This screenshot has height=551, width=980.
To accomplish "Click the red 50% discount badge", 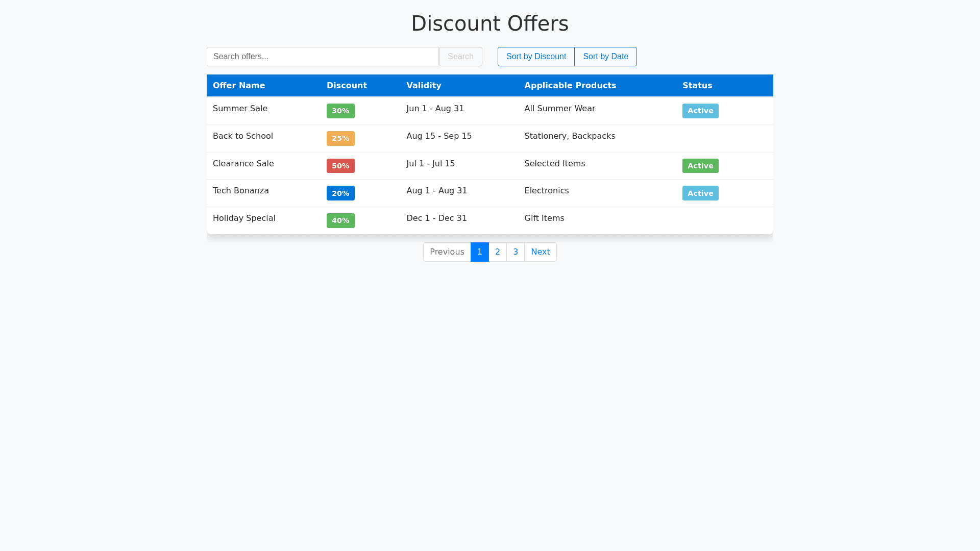I will pyautogui.click(x=340, y=166).
